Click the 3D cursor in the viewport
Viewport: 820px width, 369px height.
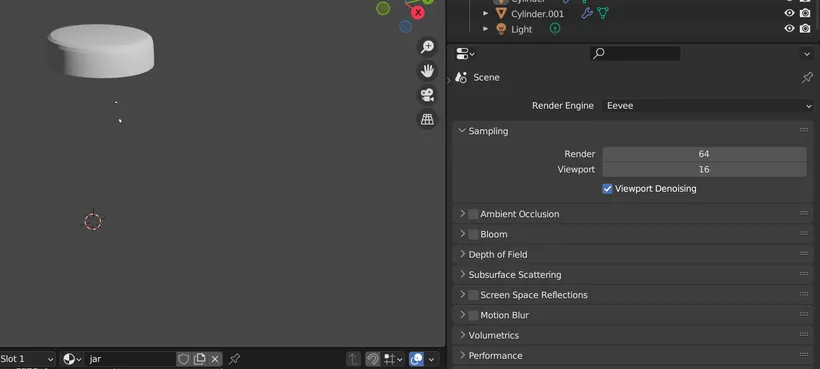93,221
